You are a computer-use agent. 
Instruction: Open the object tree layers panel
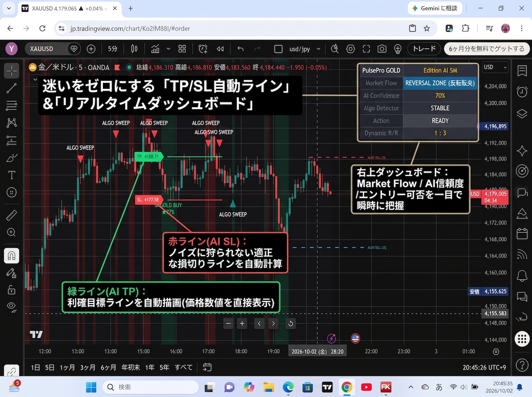[522, 113]
